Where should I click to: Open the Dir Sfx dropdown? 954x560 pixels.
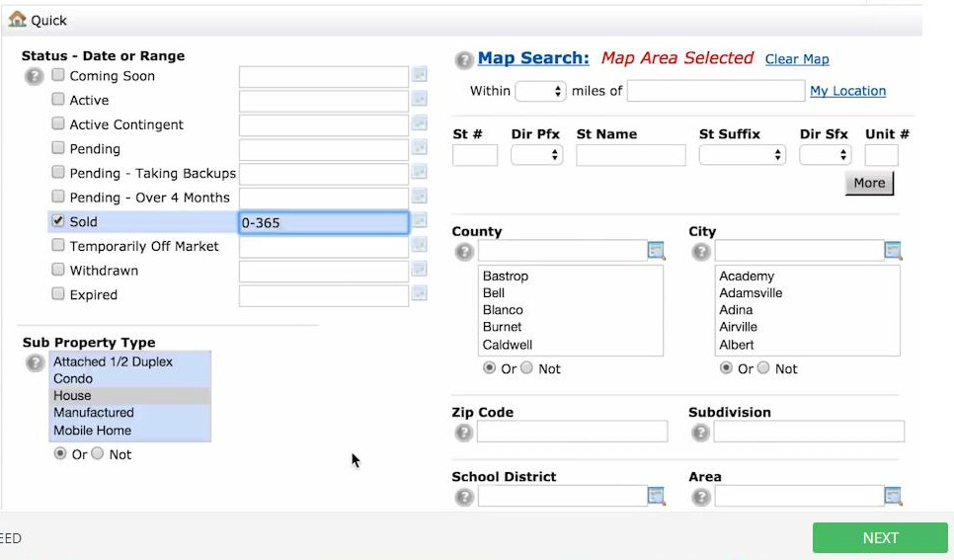pyautogui.click(x=825, y=155)
